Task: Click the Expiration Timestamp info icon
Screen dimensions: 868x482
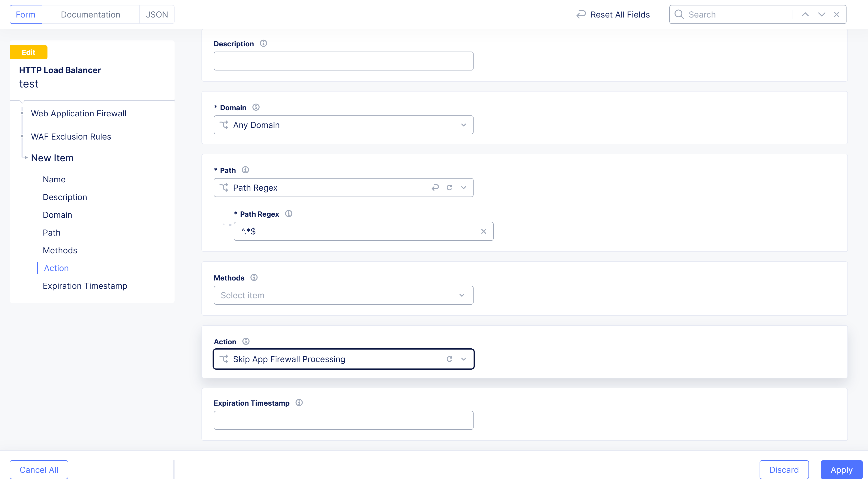Action: point(299,403)
